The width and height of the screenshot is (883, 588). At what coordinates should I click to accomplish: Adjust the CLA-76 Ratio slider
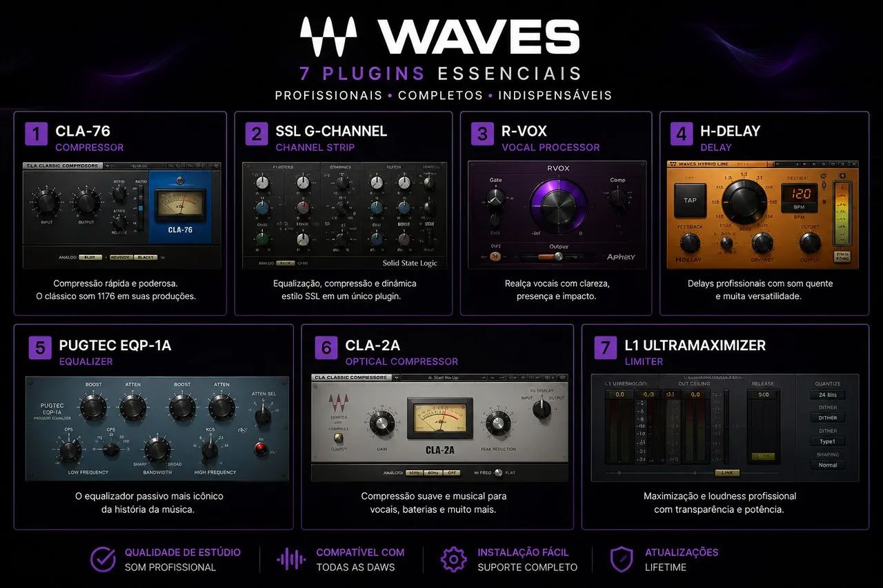[140, 207]
